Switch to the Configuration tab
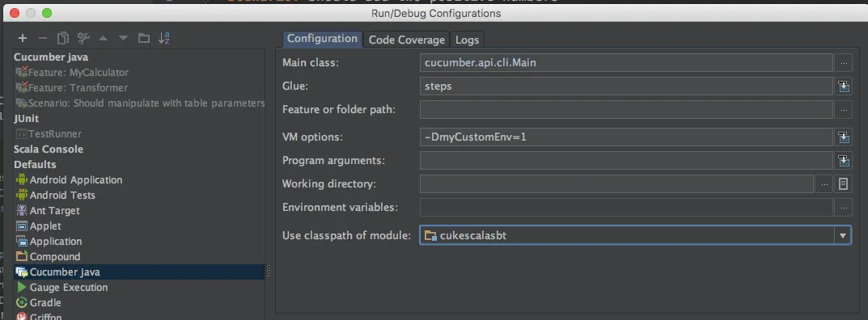 coord(322,39)
